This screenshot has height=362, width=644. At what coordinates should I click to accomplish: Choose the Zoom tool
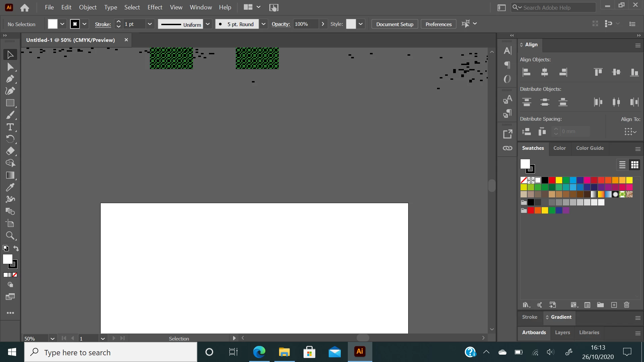[x=10, y=236]
